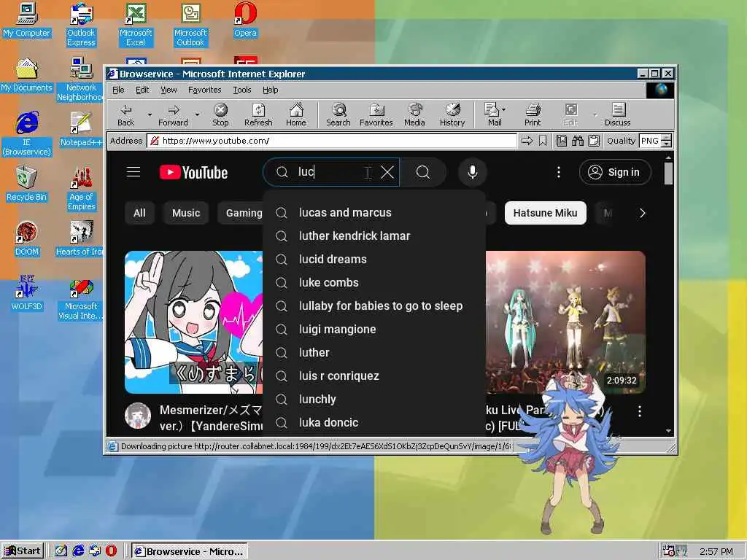The width and height of the screenshot is (747, 560).
Task: Open the Media toolbar button
Action: pyautogui.click(x=414, y=114)
